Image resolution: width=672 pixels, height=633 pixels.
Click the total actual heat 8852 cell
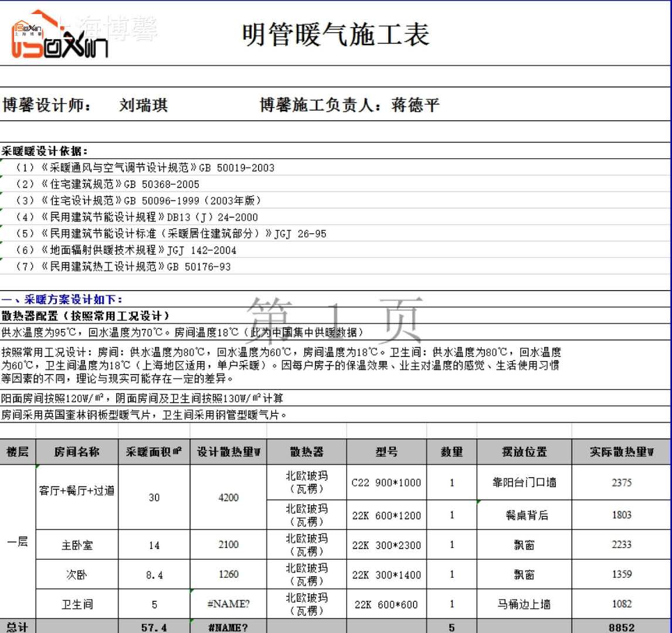click(x=621, y=627)
